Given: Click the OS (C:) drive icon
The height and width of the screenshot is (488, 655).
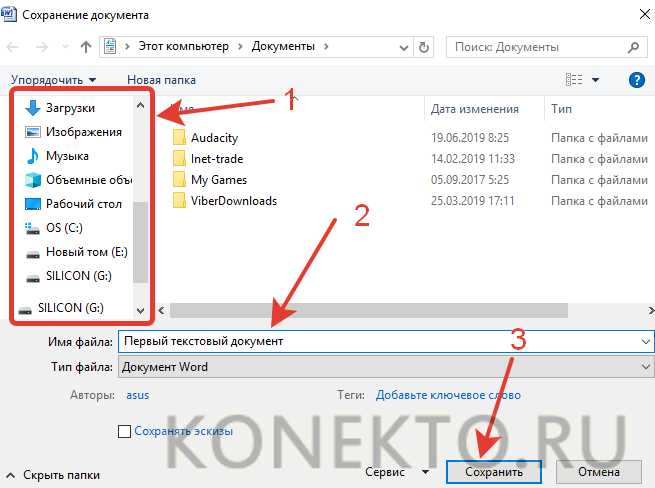Looking at the screenshot, I should 33,228.
